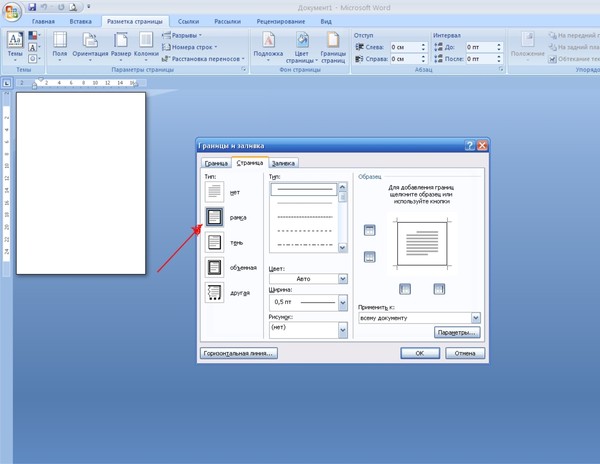Open theme colors button
Image resolution: width=600 pixels, height=464 pixels.
click(34, 36)
